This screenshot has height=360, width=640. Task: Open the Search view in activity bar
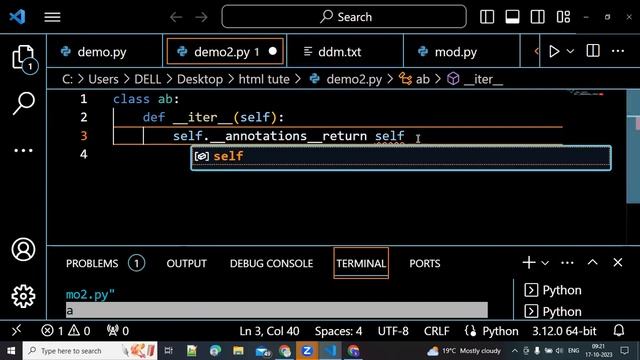[24, 103]
